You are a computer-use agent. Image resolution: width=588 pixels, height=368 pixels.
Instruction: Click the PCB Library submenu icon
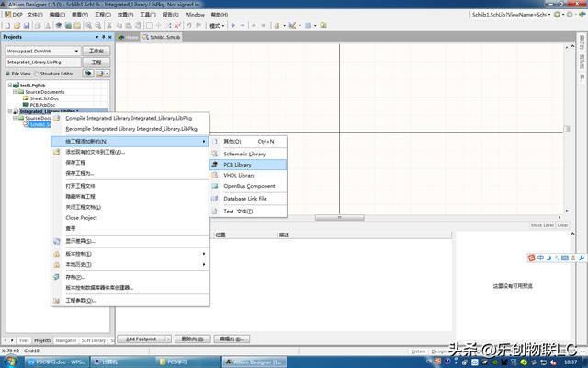(x=215, y=165)
